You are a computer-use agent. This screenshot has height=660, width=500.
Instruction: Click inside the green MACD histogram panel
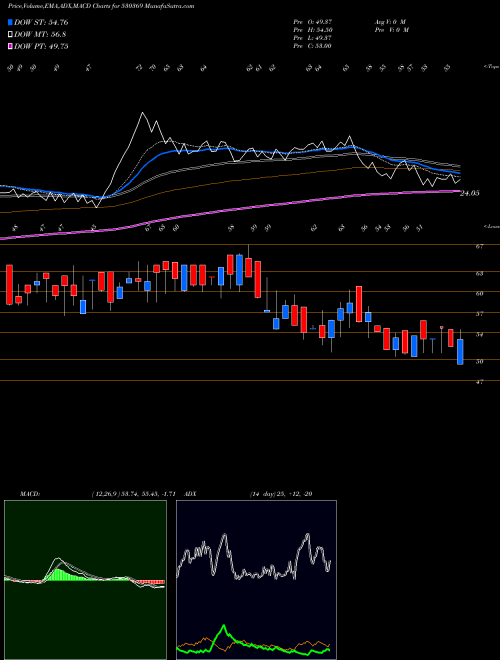[x=85, y=580]
